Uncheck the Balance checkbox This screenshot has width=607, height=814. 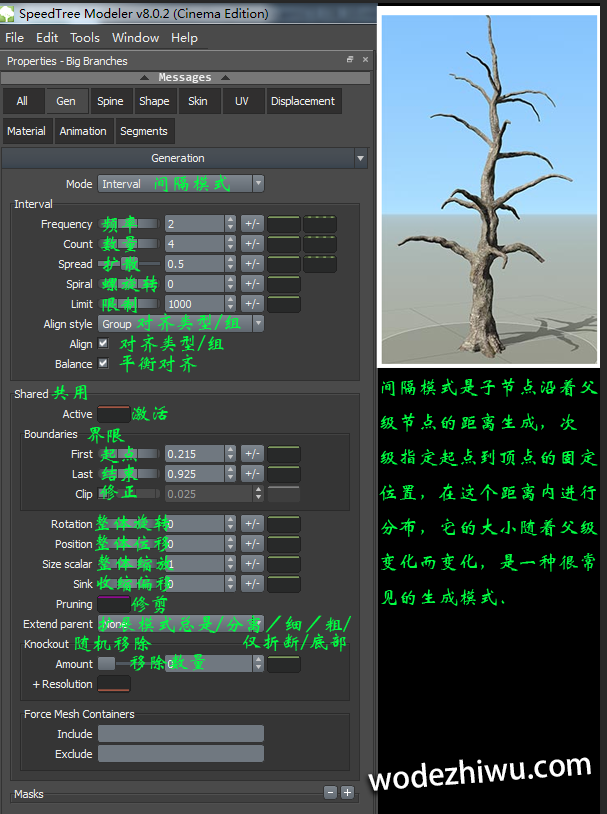coord(103,364)
